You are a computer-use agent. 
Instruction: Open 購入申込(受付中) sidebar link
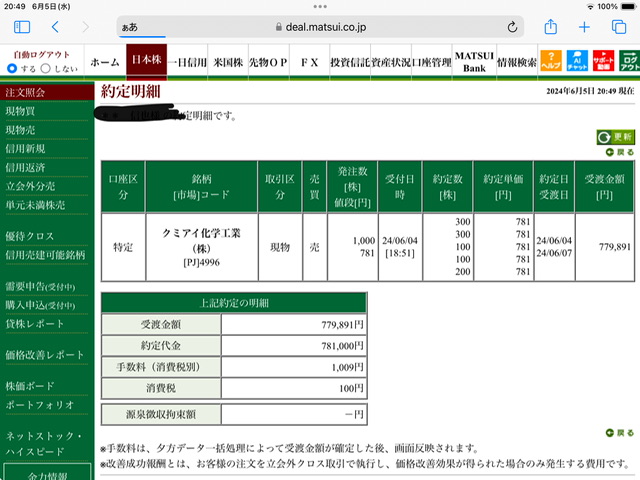pos(40,305)
